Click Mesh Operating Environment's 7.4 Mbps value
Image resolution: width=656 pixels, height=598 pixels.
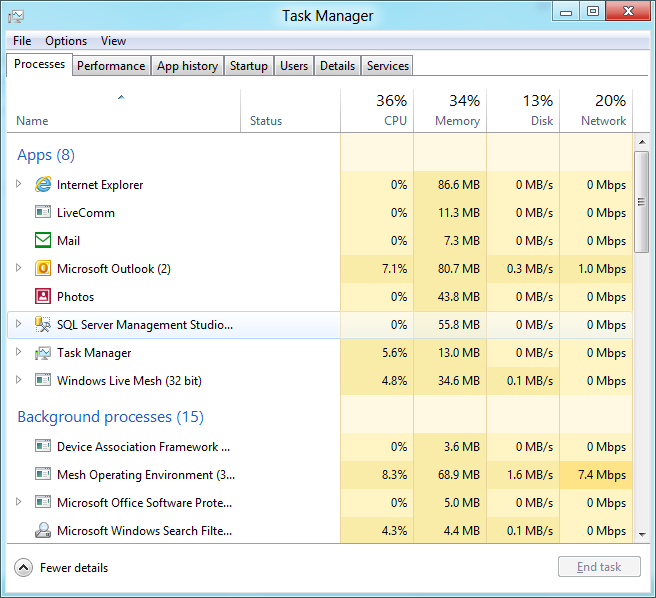tap(602, 475)
